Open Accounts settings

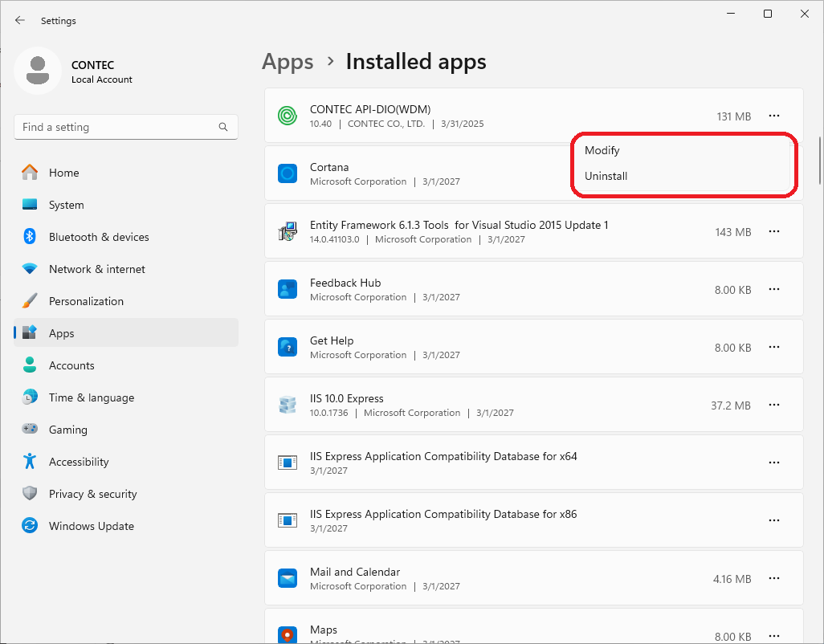click(x=126, y=365)
